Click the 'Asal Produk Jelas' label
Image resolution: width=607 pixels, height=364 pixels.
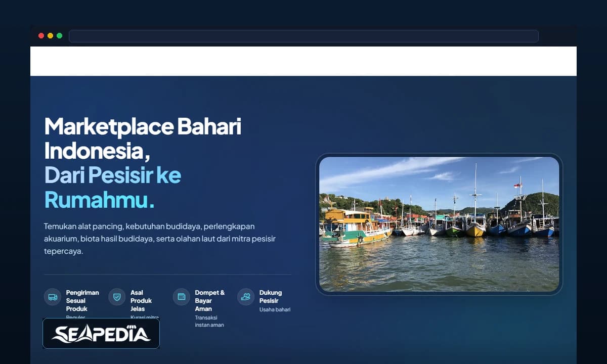pyautogui.click(x=141, y=301)
